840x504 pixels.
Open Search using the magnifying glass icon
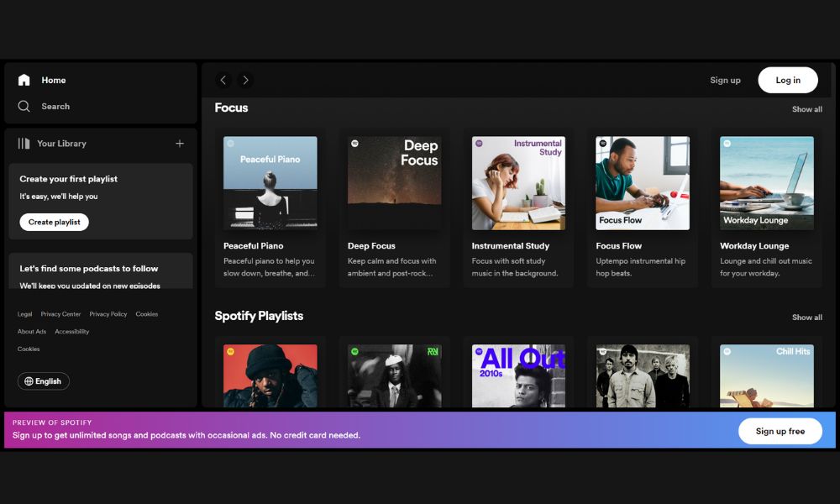[x=25, y=106]
